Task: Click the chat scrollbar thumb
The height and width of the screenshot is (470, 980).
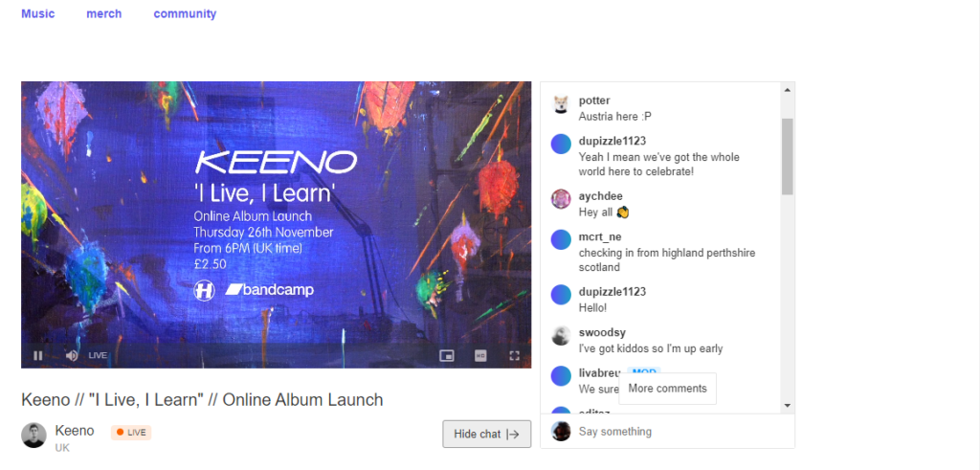Action: (788, 156)
